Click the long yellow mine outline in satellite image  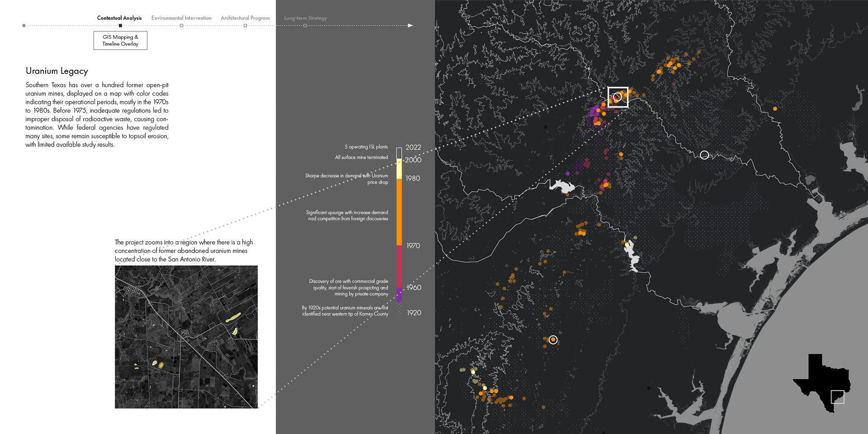coord(233,318)
